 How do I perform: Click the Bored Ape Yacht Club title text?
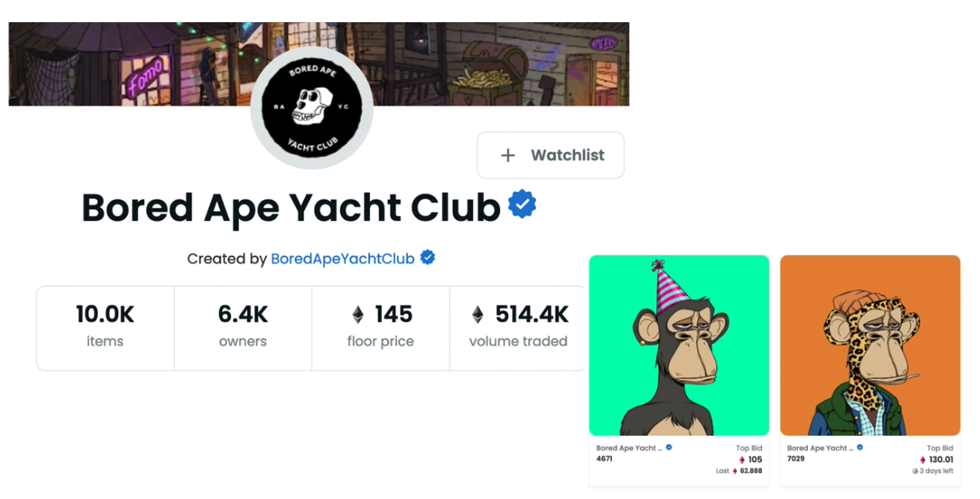click(291, 207)
